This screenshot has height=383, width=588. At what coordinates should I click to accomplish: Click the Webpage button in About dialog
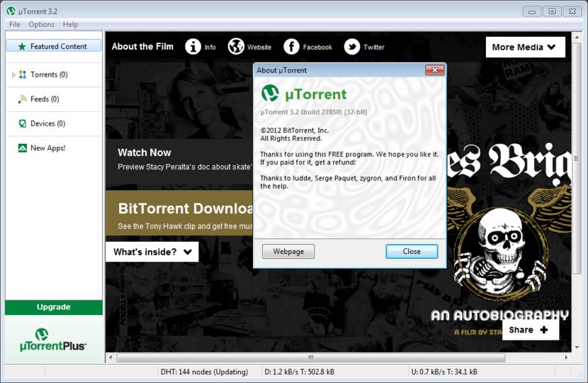(x=288, y=251)
